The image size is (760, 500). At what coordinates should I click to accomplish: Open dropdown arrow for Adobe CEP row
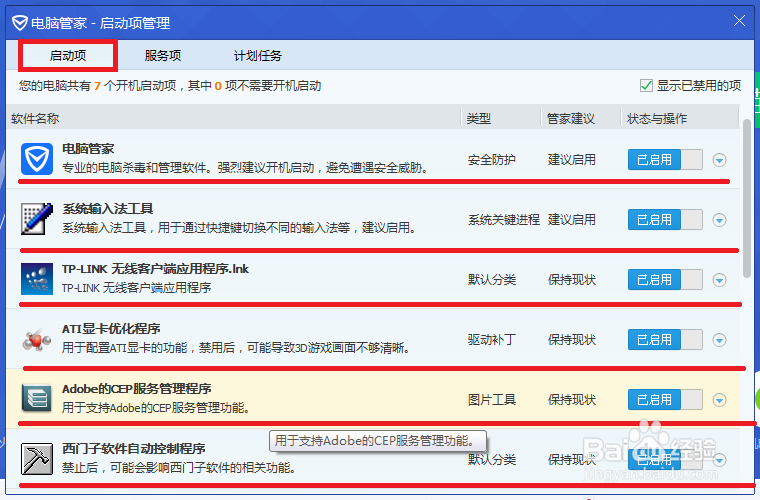click(719, 400)
